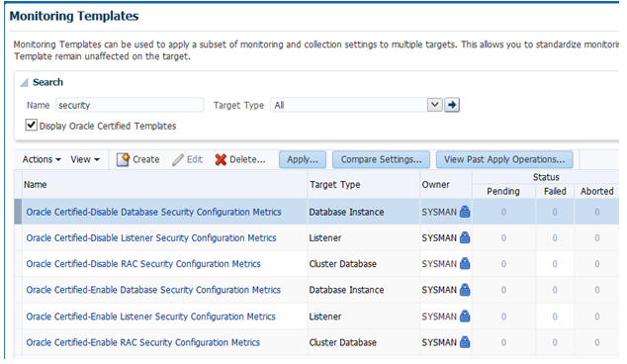This screenshot has height=364, width=627.
Task: Click the Create template button
Action: click(137, 159)
